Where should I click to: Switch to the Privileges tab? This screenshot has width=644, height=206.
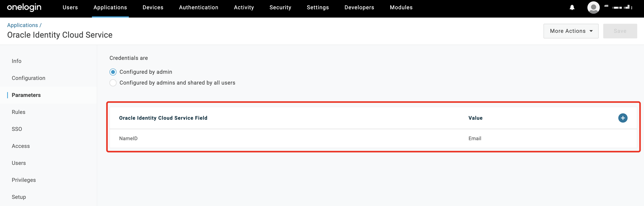coord(24,180)
